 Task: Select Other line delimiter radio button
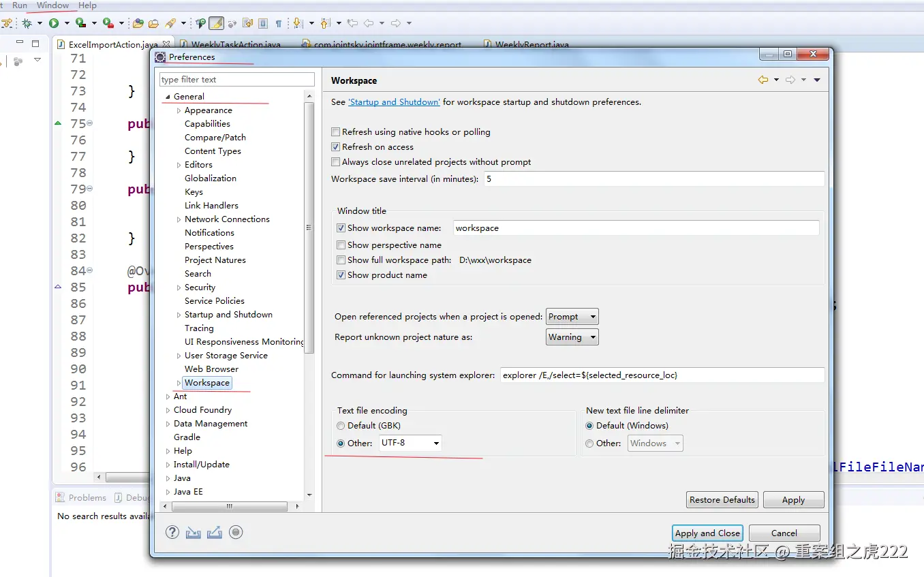point(589,443)
